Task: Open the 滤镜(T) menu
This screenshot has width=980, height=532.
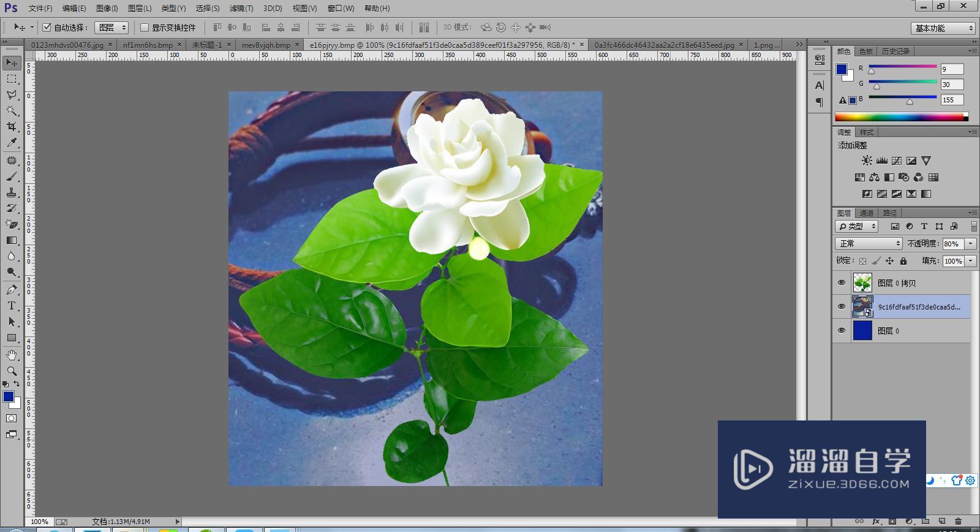Action: [241, 9]
